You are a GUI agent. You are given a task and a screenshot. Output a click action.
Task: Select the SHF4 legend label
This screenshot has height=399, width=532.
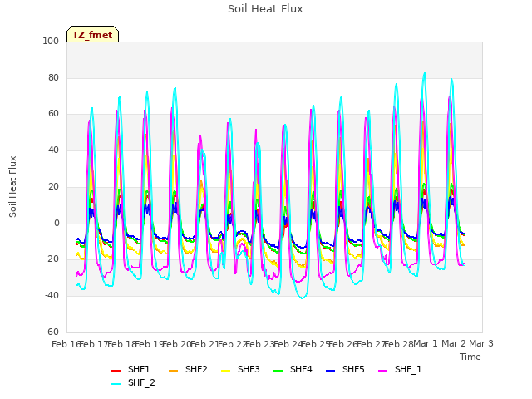(301, 369)
